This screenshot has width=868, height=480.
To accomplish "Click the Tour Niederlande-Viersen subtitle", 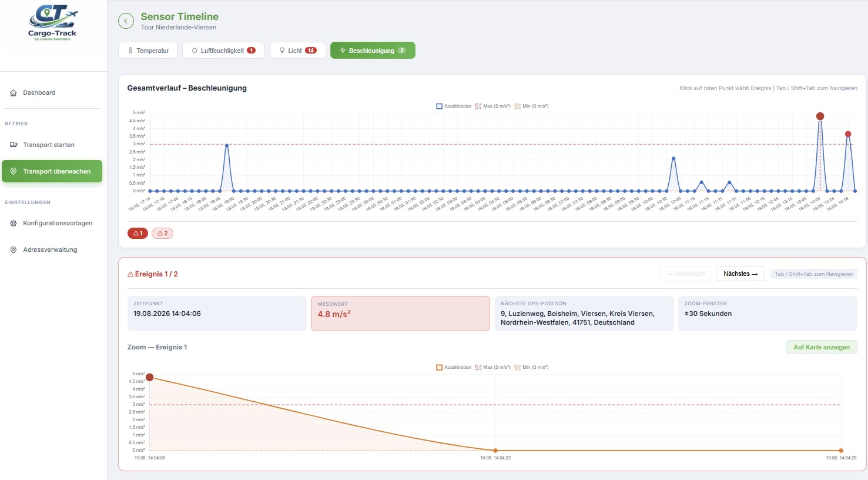I will point(179,28).
